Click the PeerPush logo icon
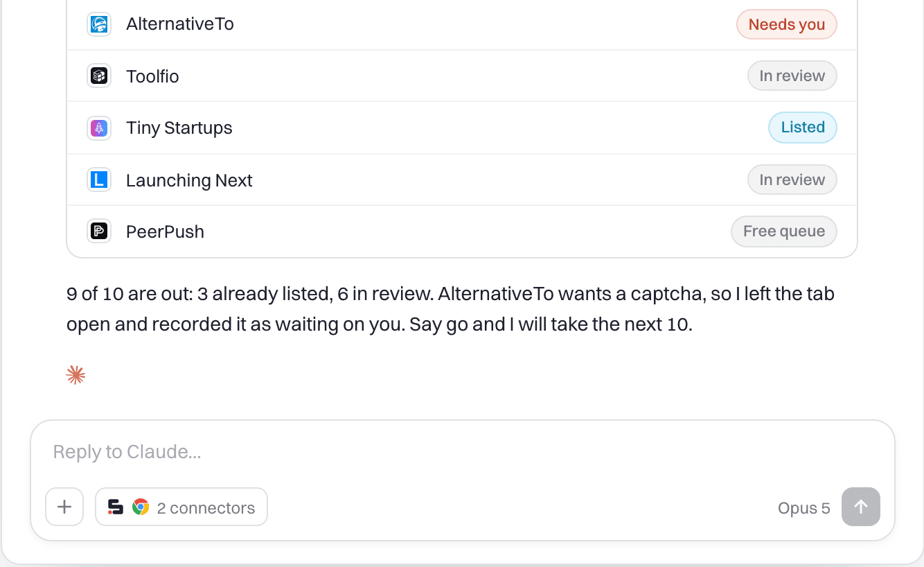 (99, 232)
